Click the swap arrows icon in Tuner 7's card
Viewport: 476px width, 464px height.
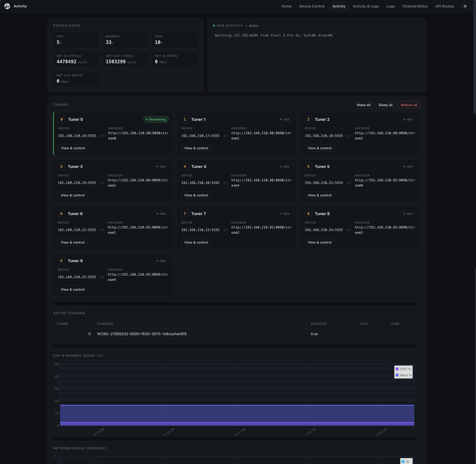tap(225, 230)
